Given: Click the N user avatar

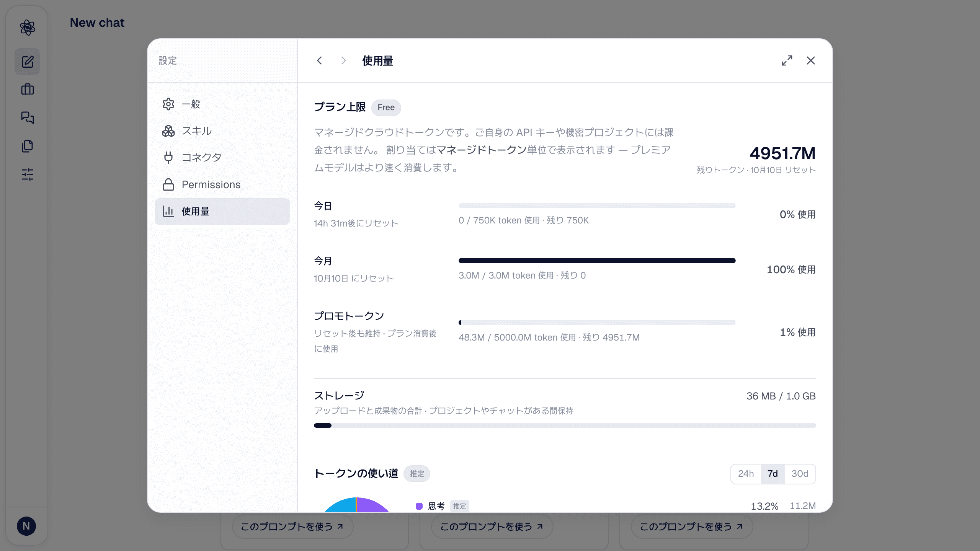Looking at the screenshot, I should (x=26, y=526).
